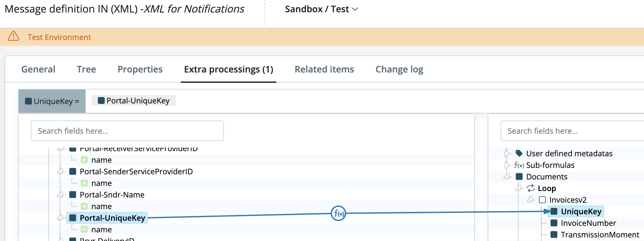Click the formula icon on the mapping line

click(x=338, y=213)
